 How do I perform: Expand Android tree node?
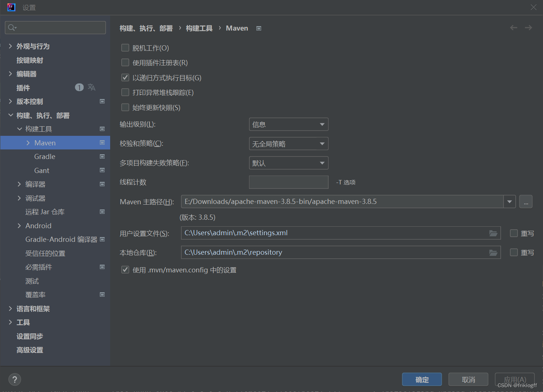click(x=20, y=226)
